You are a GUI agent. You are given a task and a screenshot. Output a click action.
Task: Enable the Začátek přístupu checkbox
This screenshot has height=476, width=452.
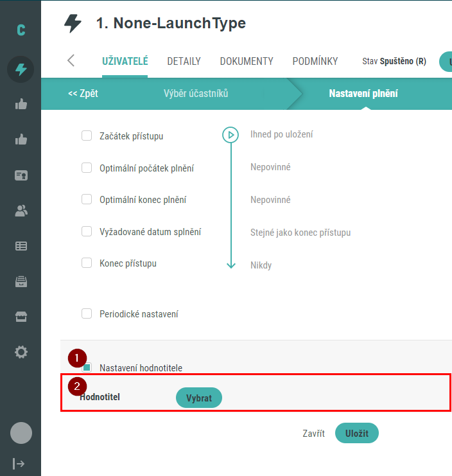point(87,136)
